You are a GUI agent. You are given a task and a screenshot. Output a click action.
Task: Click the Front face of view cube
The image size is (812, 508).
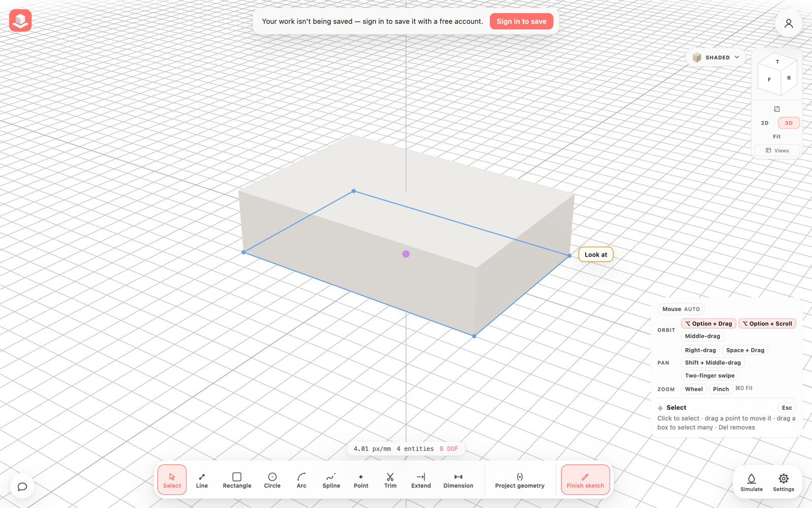coord(769,80)
